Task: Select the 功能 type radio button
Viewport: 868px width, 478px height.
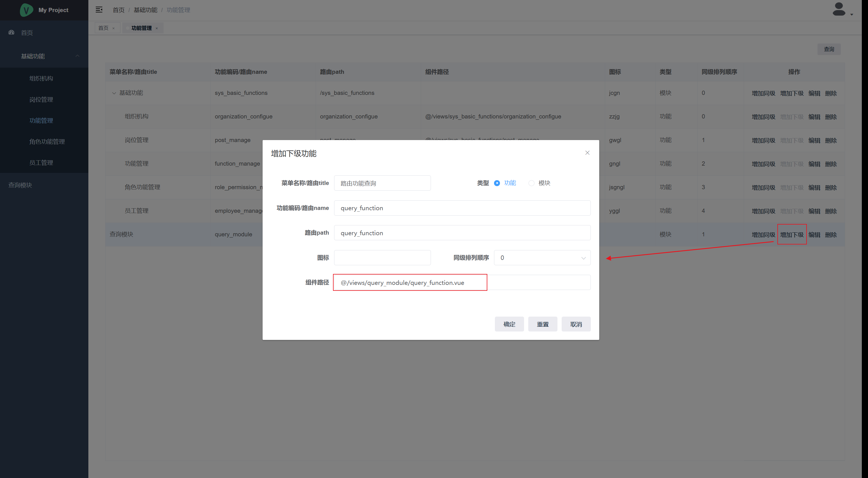Action: [497, 183]
